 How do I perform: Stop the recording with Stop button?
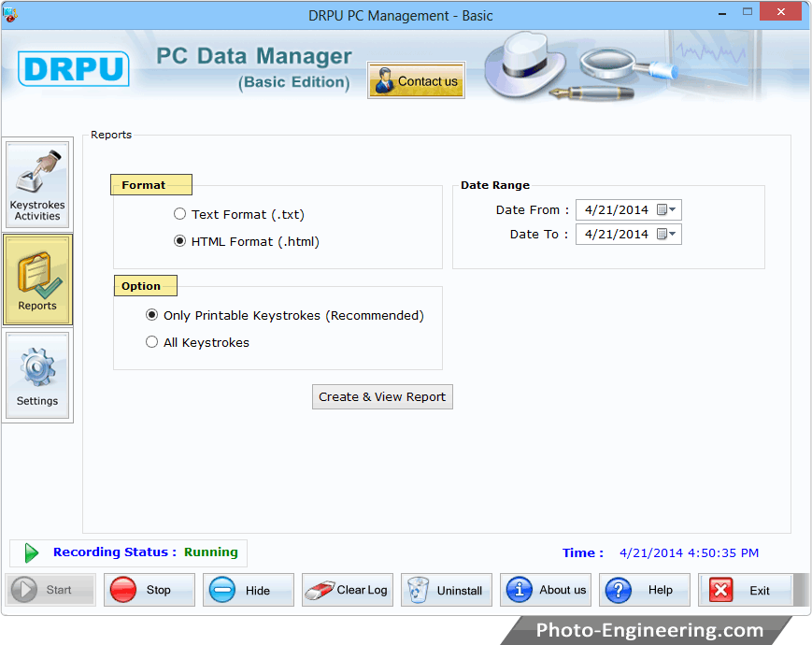click(150, 590)
